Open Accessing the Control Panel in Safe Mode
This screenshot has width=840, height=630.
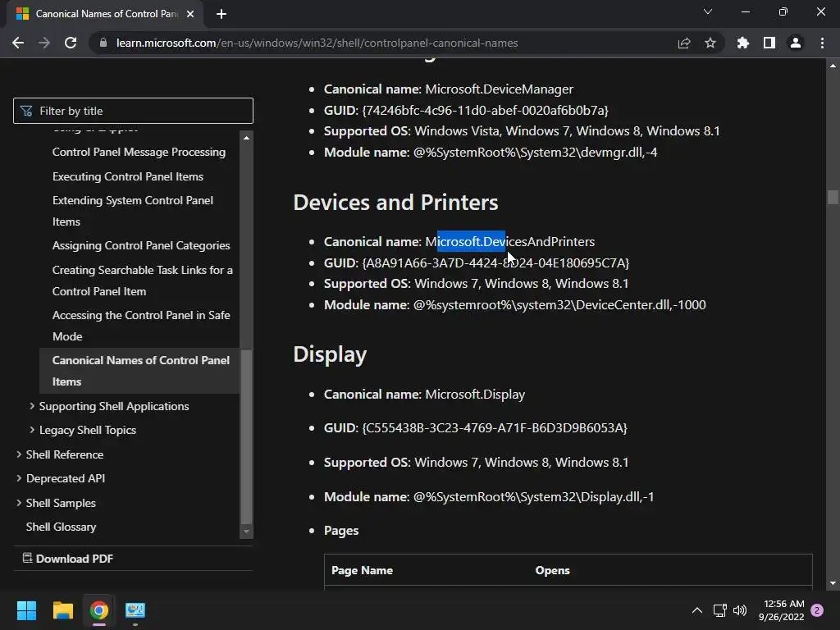click(x=141, y=326)
